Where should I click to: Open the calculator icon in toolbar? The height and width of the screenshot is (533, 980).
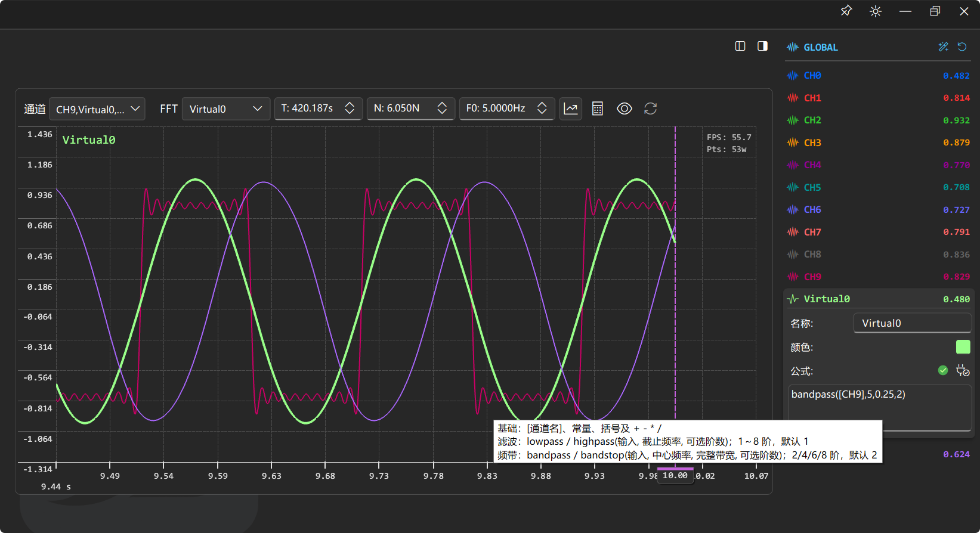tap(598, 109)
